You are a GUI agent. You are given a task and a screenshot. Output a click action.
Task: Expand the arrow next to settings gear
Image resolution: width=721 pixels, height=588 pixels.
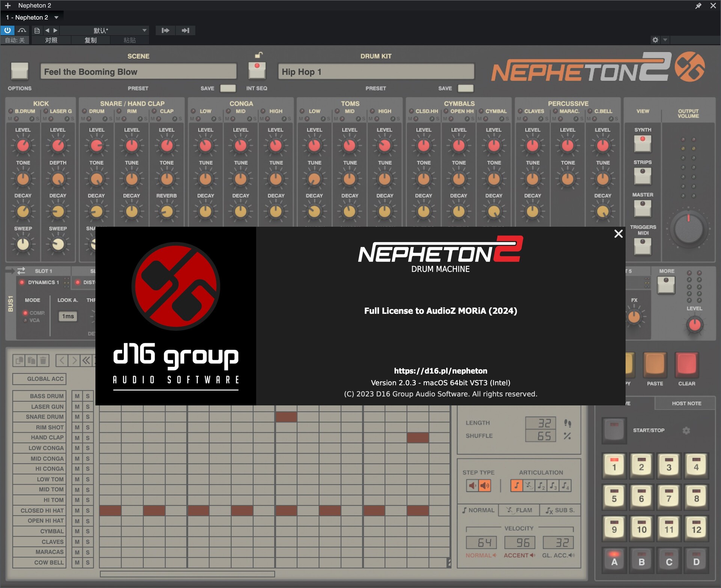tap(665, 40)
